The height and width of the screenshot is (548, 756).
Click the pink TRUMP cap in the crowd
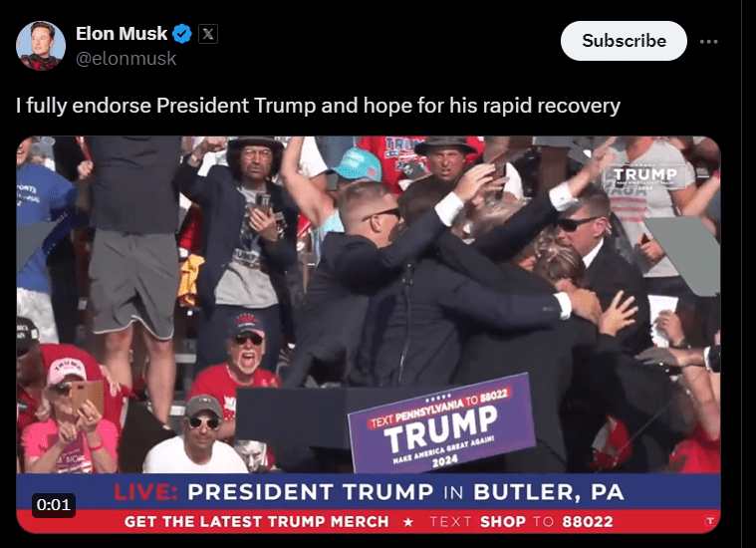tap(67, 371)
